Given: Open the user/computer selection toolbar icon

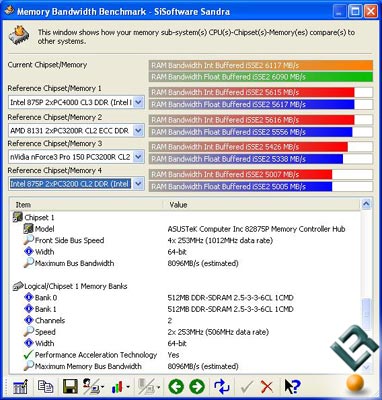Looking at the screenshot, I should click(x=94, y=387).
